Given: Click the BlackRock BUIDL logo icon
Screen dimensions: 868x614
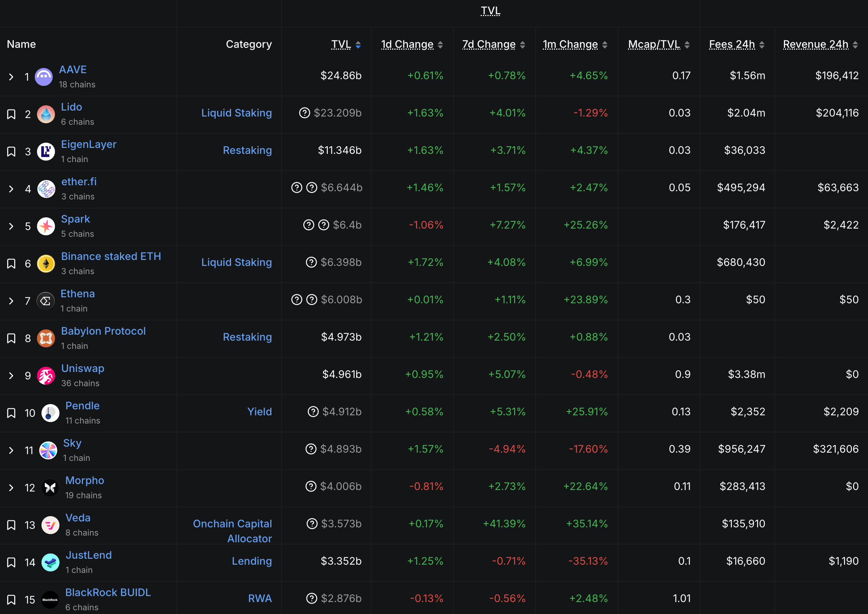Looking at the screenshot, I should point(50,600).
